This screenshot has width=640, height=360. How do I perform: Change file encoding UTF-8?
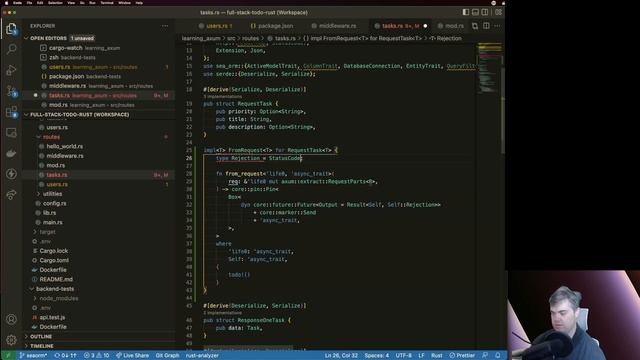click(x=404, y=356)
